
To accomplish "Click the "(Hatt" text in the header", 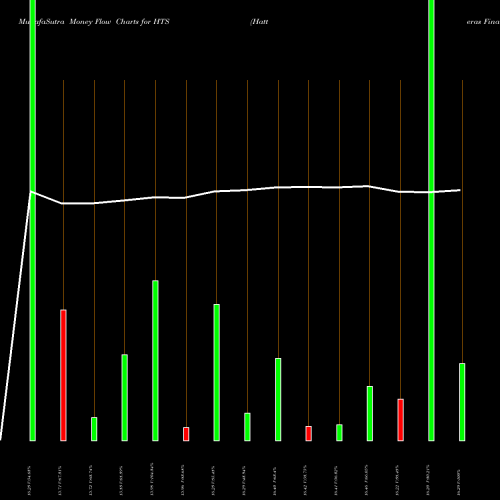I will [259, 22].
